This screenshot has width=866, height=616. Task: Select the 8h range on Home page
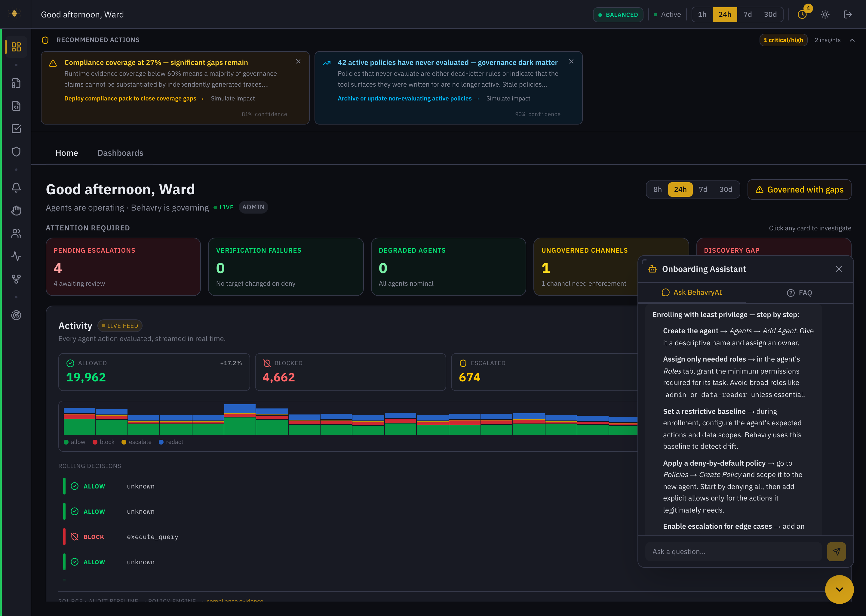click(657, 189)
